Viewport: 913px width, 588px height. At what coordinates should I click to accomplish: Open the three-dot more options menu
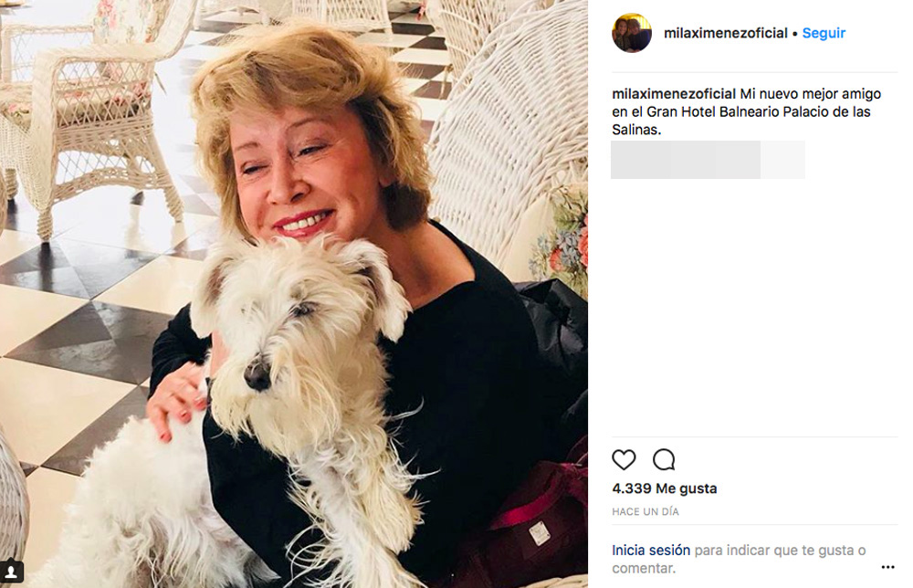point(887,568)
